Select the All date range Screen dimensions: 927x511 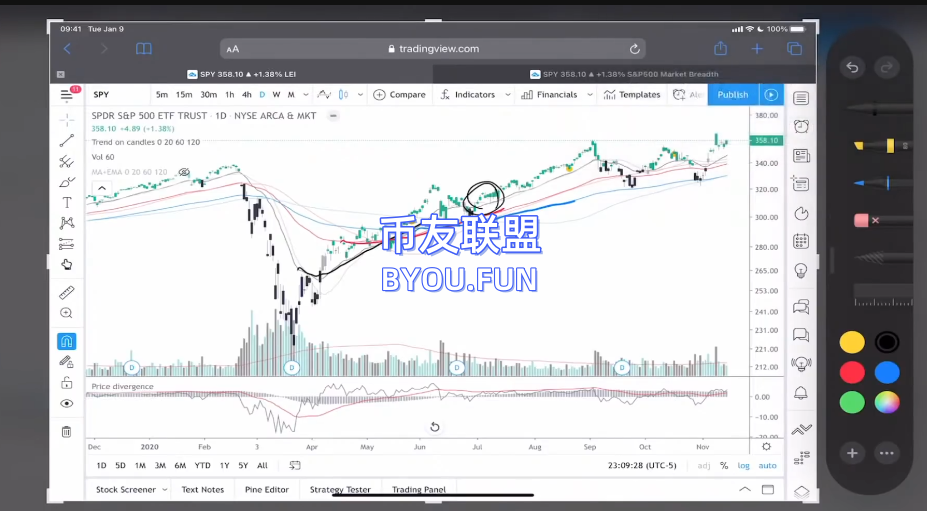262,465
